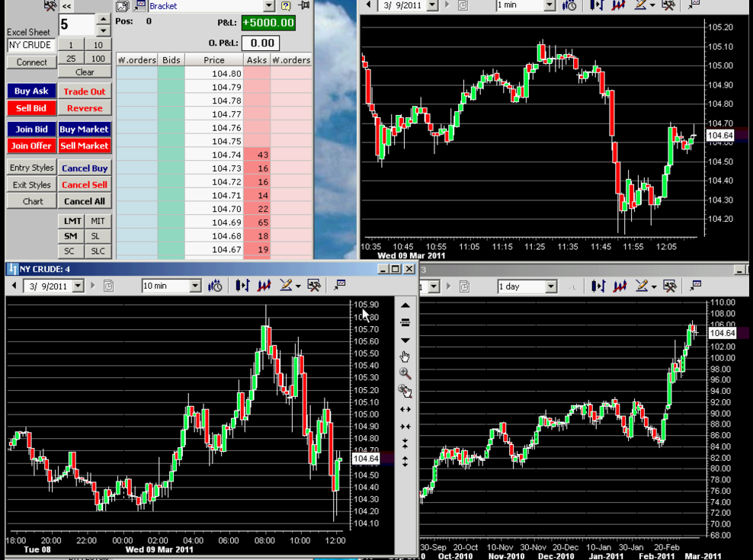Select the pan hand tool in chart sidebar
This screenshot has height=560, width=753.
(405, 357)
